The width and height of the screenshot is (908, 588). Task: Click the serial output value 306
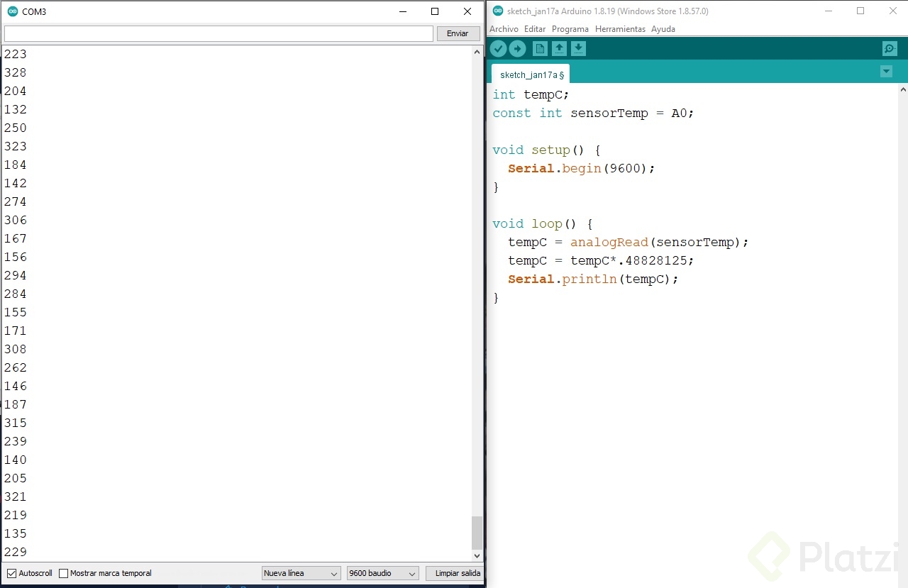[16, 220]
